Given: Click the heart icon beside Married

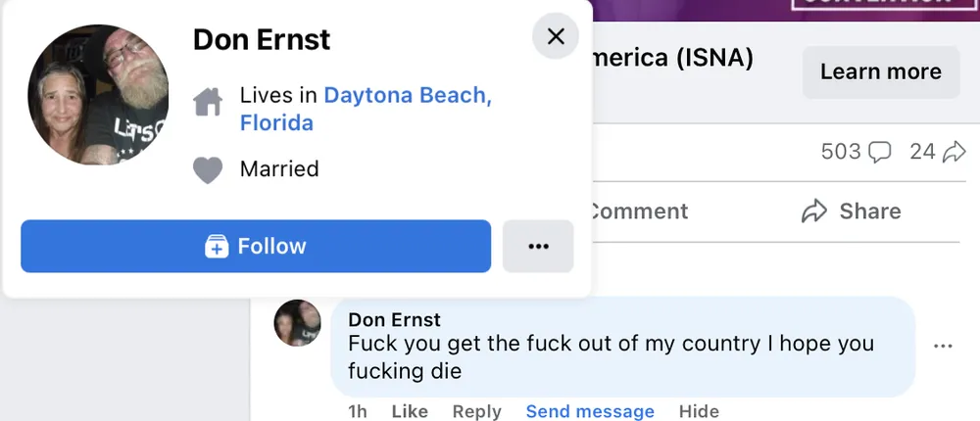Looking at the screenshot, I should tap(208, 170).
